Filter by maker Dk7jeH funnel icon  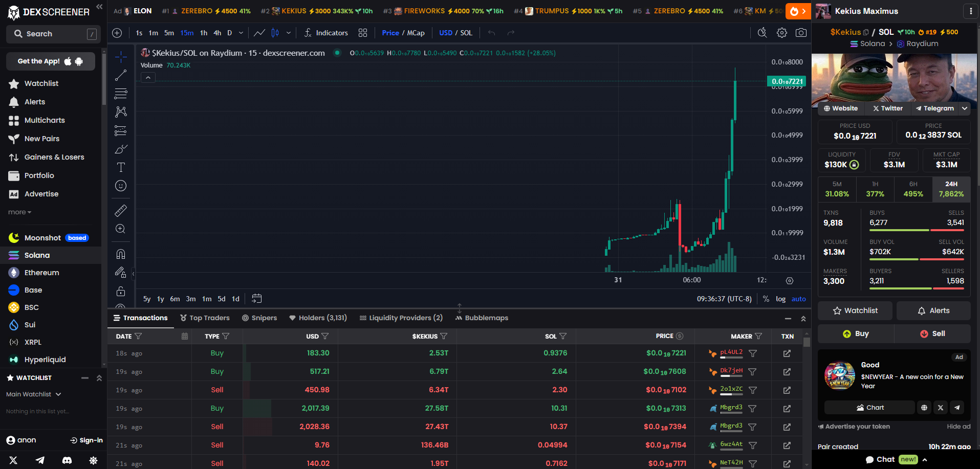(753, 371)
